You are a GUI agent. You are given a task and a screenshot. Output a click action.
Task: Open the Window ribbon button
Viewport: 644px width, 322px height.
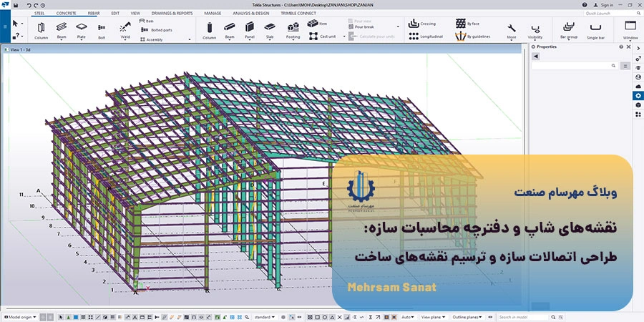[630, 30]
